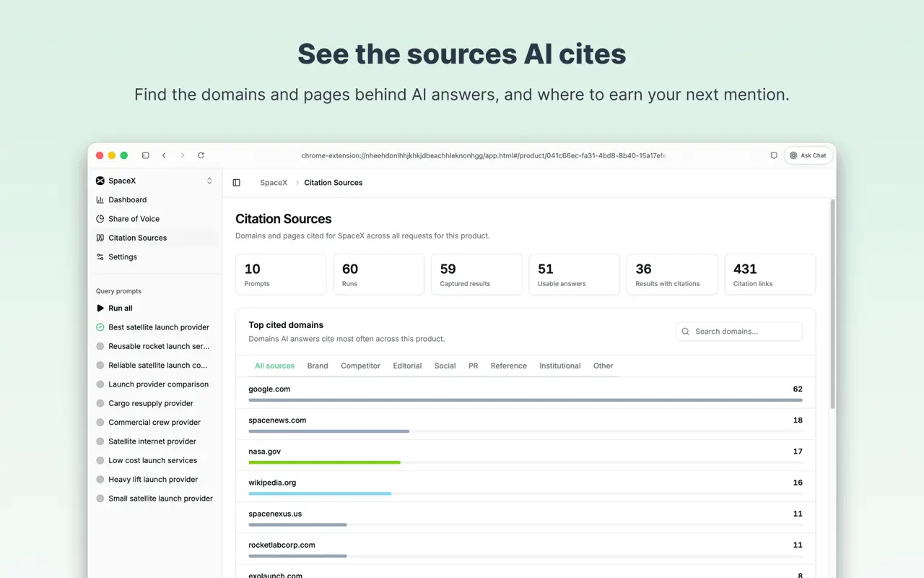Select the rocketlabcorp.com domain row
Image resolution: width=924 pixels, height=578 pixels.
tap(526, 549)
